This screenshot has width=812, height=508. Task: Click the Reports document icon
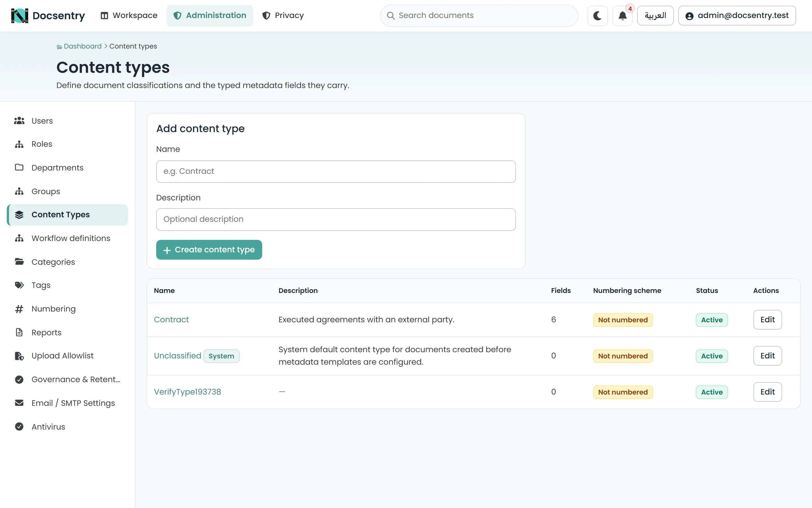19,332
